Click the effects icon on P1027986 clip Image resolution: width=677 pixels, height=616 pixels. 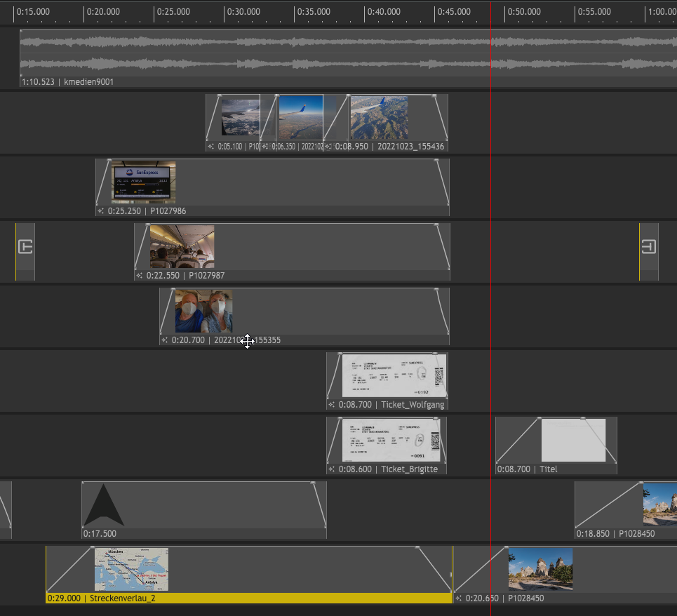coord(100,211)
